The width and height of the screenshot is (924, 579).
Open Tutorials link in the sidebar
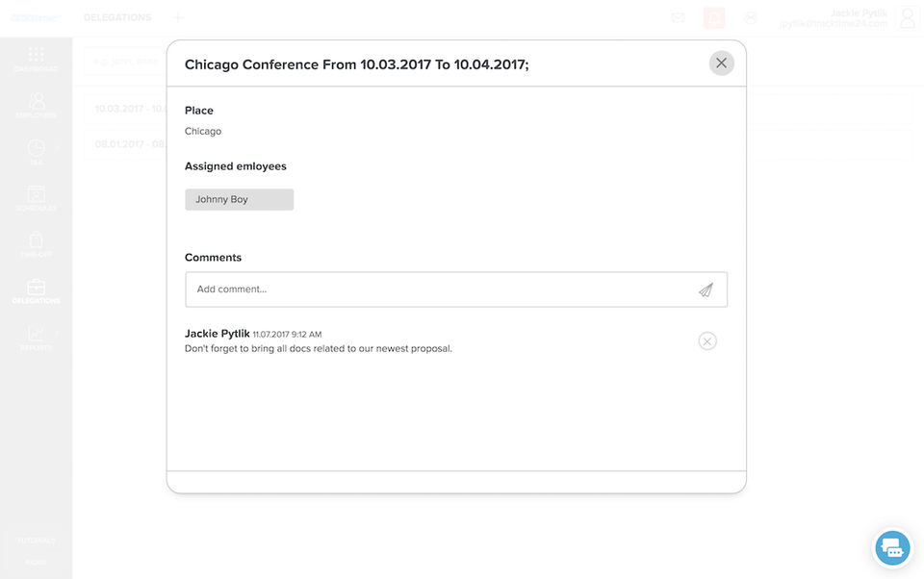coord(36,541)
